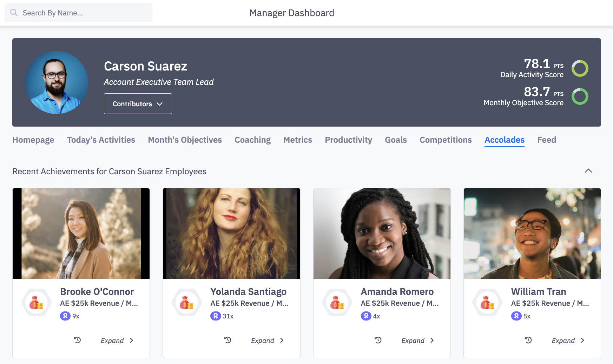Open the Contributors dropdown

tap(138, 104)
